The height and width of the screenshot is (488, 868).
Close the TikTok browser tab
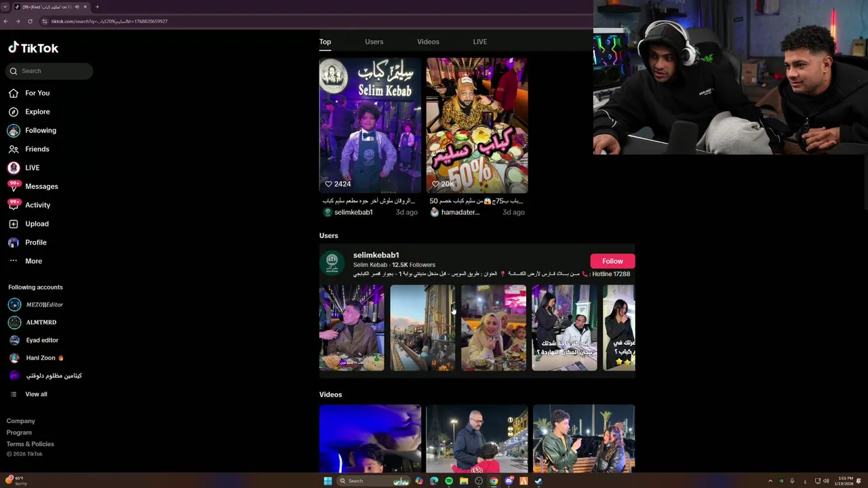[85, 7]
